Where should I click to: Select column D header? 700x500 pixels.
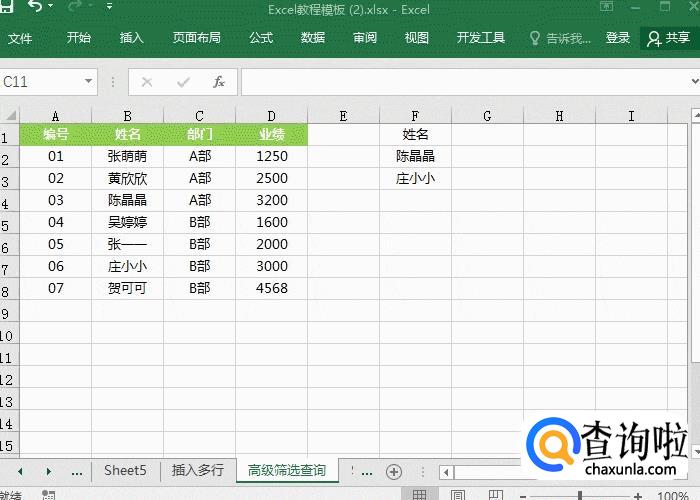271,116
